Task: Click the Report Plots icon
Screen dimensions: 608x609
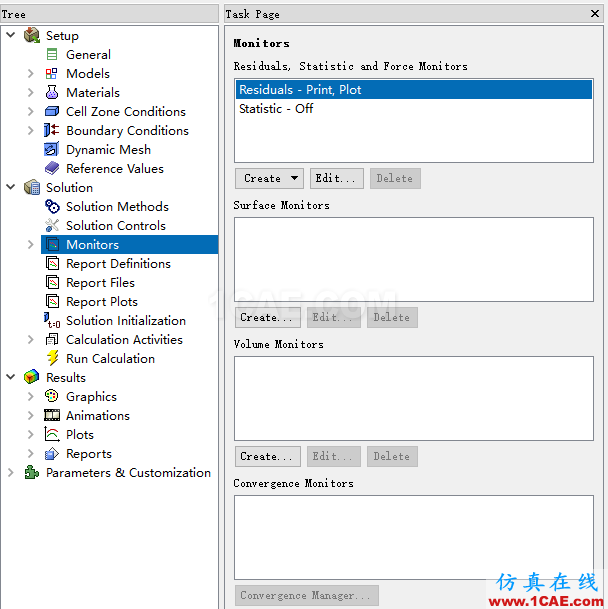Action: click(x=52, y=301)
